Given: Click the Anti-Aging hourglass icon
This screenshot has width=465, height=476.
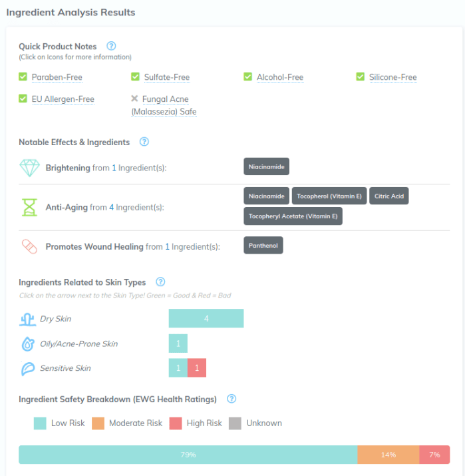Looking at the screenshot, I should click(29, 207).
